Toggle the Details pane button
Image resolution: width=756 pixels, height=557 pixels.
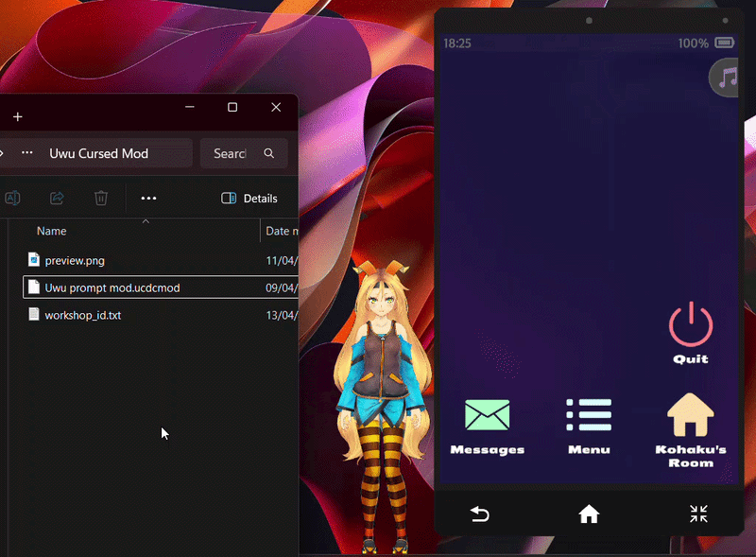249,199
